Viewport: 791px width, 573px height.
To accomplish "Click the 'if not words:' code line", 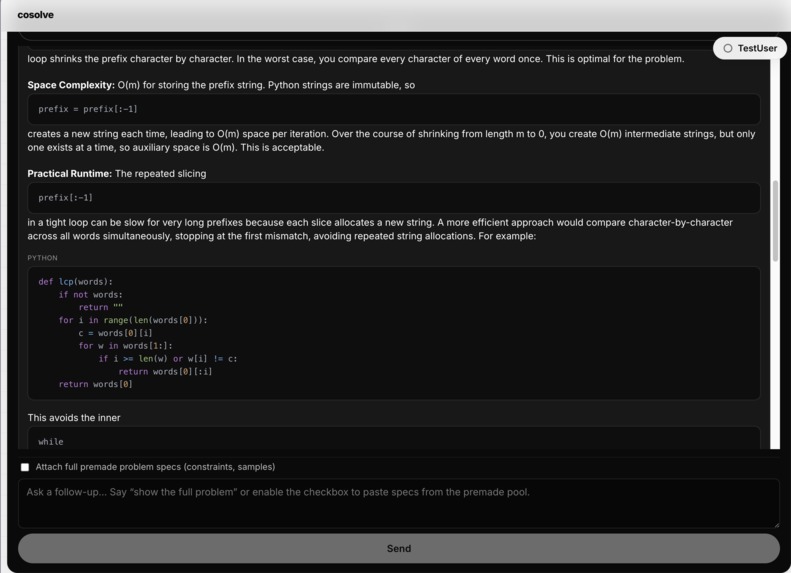I will (x=90, y=295).
